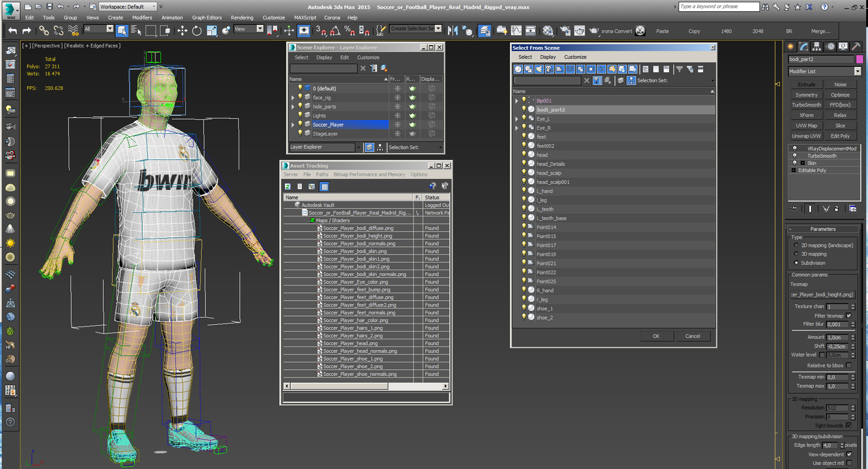Click the Amount value field
This screenshot has height=469, width=868.
pos(838,337)
